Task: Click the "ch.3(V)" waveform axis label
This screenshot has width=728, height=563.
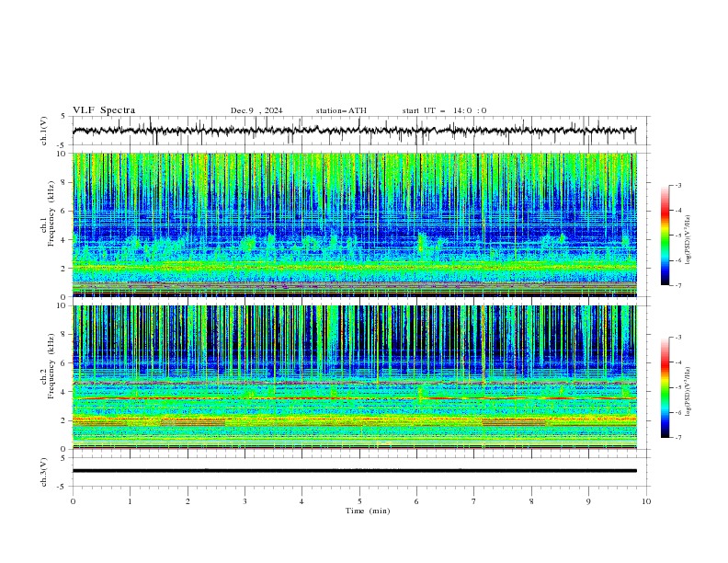Action: (x=44, y=472)
